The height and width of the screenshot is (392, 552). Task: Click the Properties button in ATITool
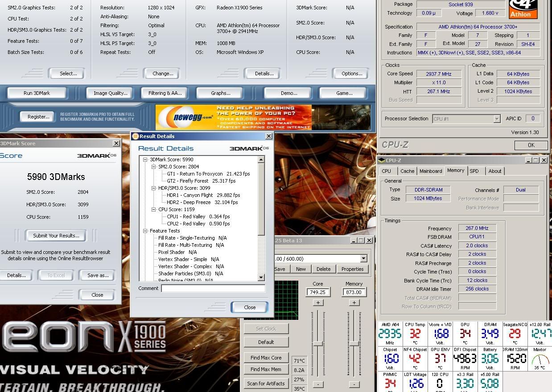[x=353, y=269]
